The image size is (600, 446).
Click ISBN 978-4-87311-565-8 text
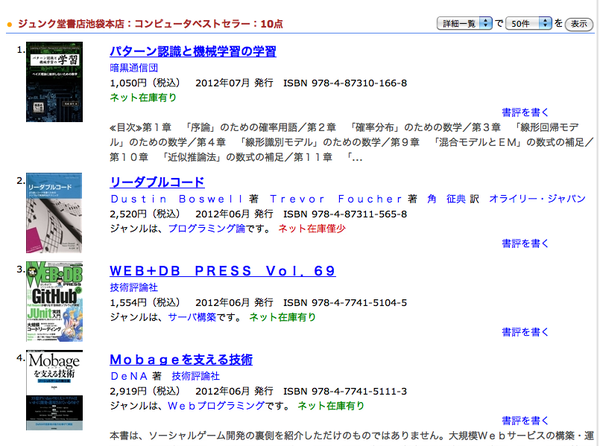point(345,214)
